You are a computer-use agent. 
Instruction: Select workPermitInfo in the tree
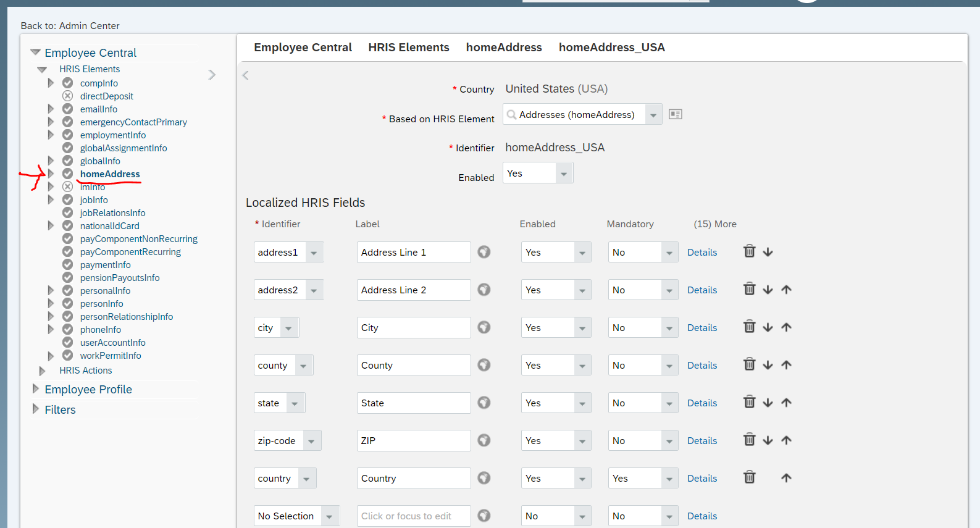111,355
